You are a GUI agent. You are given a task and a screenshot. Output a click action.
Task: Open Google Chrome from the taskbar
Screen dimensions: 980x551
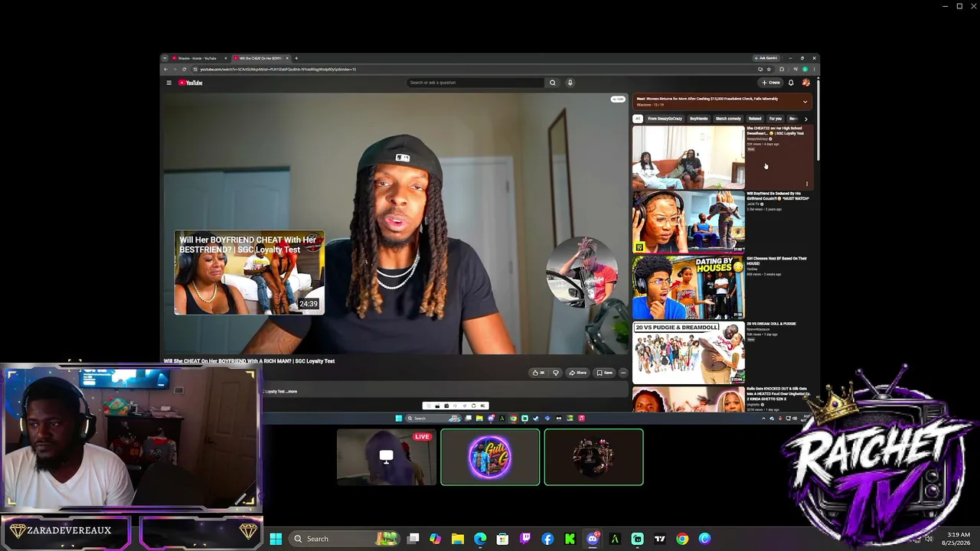(682, 539)
